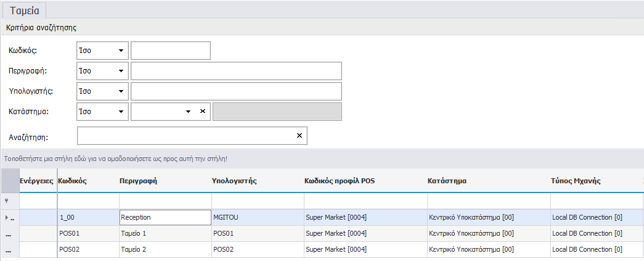This screenshot has width=644, height=261.
Task: Open the Κατάστημα operator dropdown
Action: (x=121, y=112)
